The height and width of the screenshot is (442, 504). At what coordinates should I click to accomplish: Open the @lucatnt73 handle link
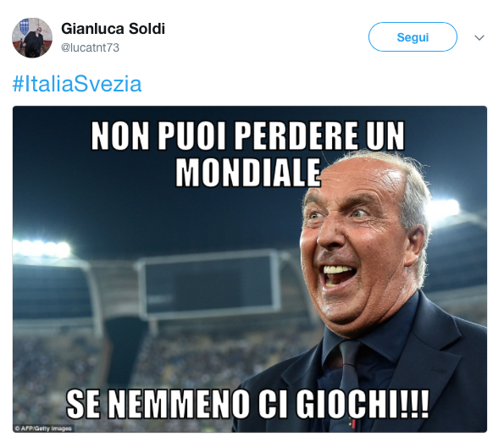[x=90, y=47]
